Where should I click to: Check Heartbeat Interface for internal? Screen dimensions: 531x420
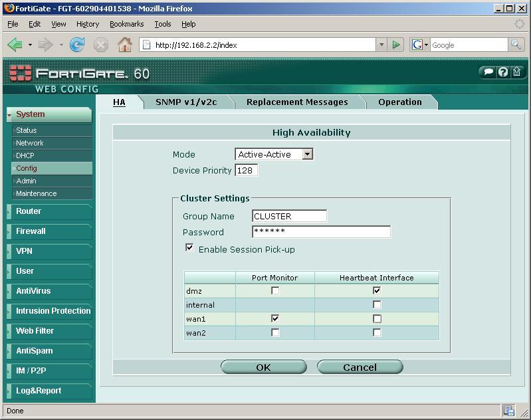[x=377, y=305]
